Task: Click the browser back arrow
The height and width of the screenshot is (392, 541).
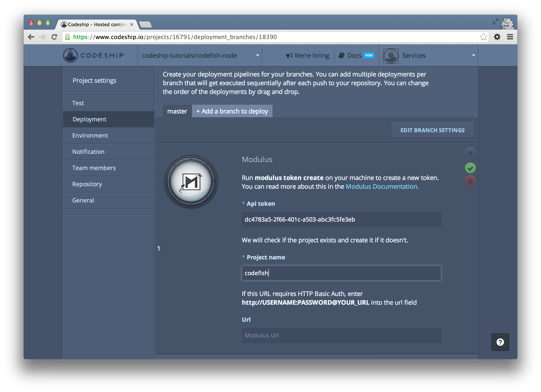Action: click(31, 37)
